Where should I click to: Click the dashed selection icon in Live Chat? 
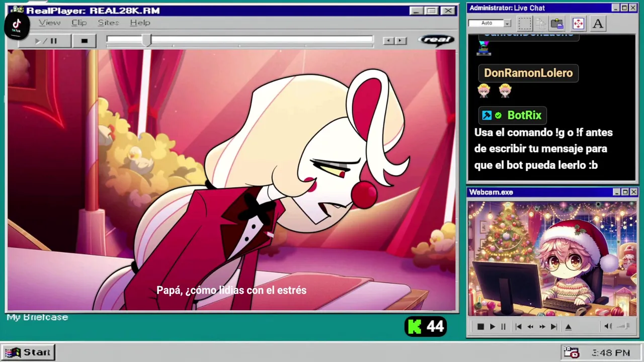pyautogui.click(x=524, y=23)
